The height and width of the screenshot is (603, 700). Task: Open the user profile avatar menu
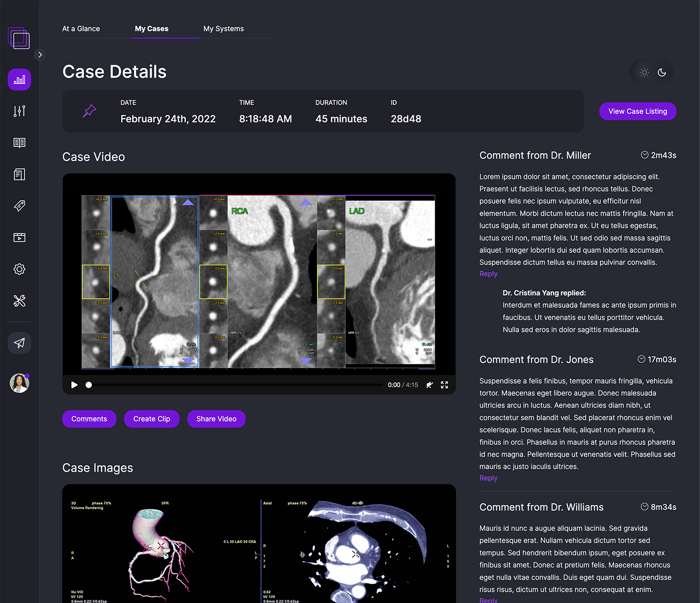[x=19, y=383]
